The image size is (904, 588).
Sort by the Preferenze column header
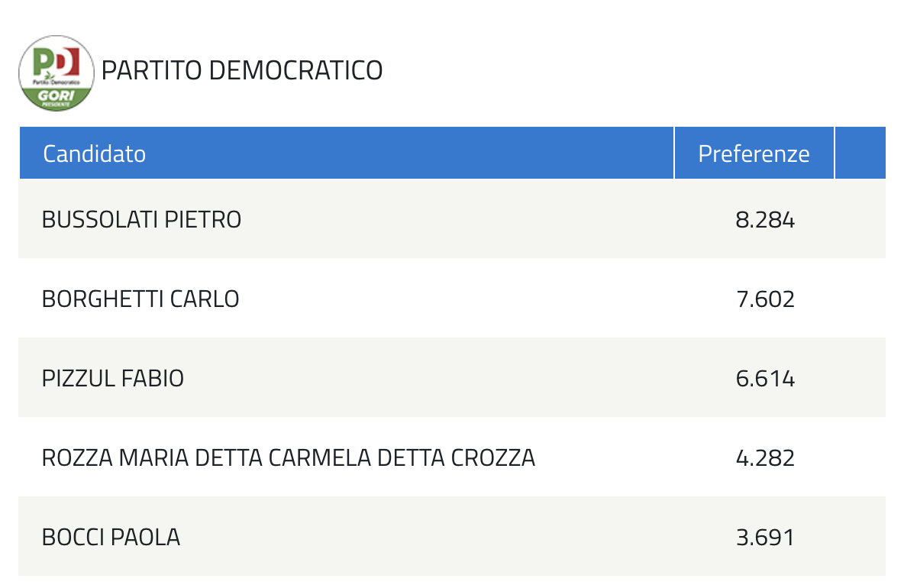(754, 153)
